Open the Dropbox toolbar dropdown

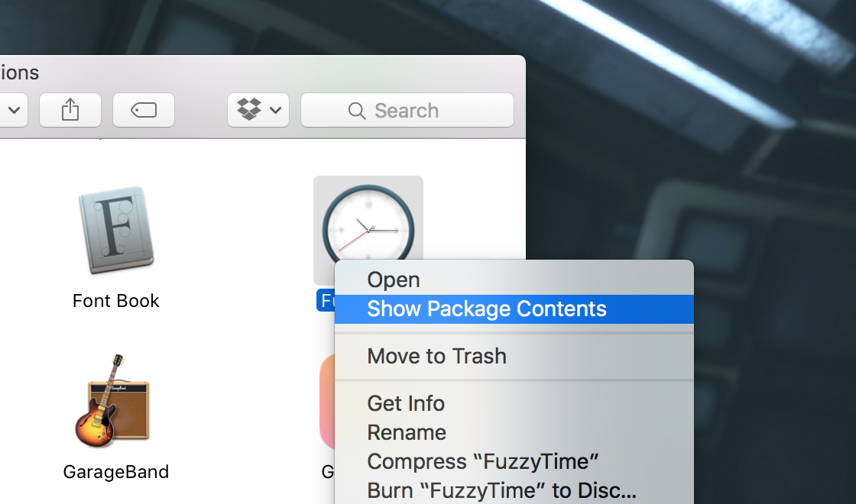tap(258, 110)
